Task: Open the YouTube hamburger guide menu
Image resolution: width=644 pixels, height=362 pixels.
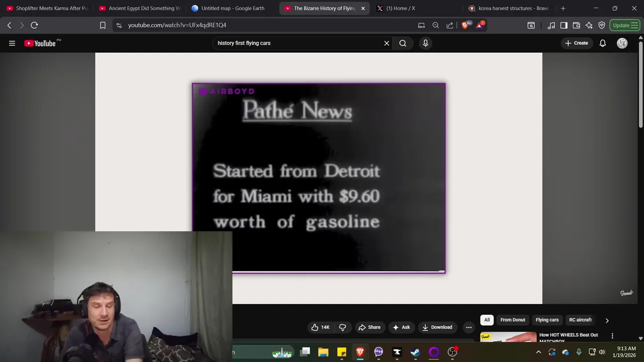Action: point(12,43)
